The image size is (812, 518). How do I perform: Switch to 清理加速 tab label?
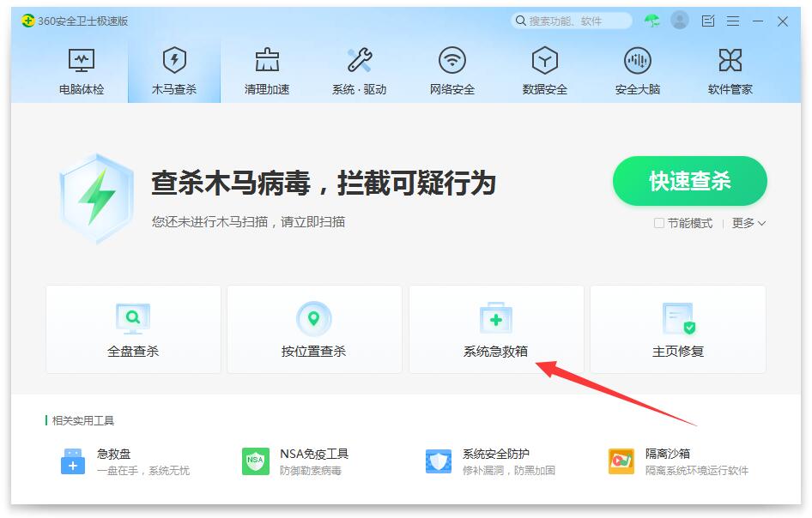click(267, 89)
